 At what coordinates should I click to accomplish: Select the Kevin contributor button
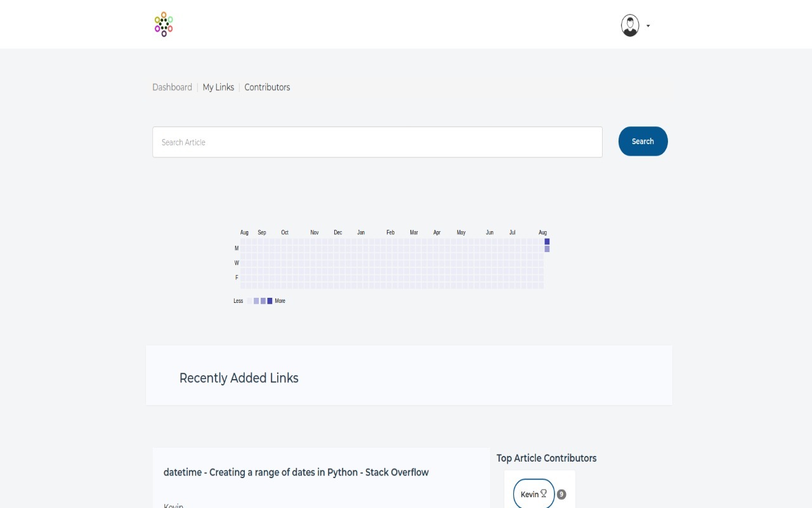532,493
